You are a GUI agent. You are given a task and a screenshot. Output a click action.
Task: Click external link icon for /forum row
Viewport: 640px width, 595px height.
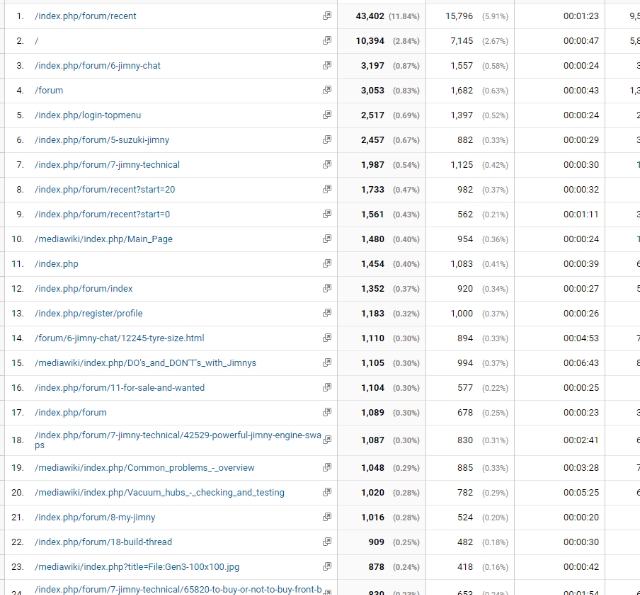(x=327, y=90)
